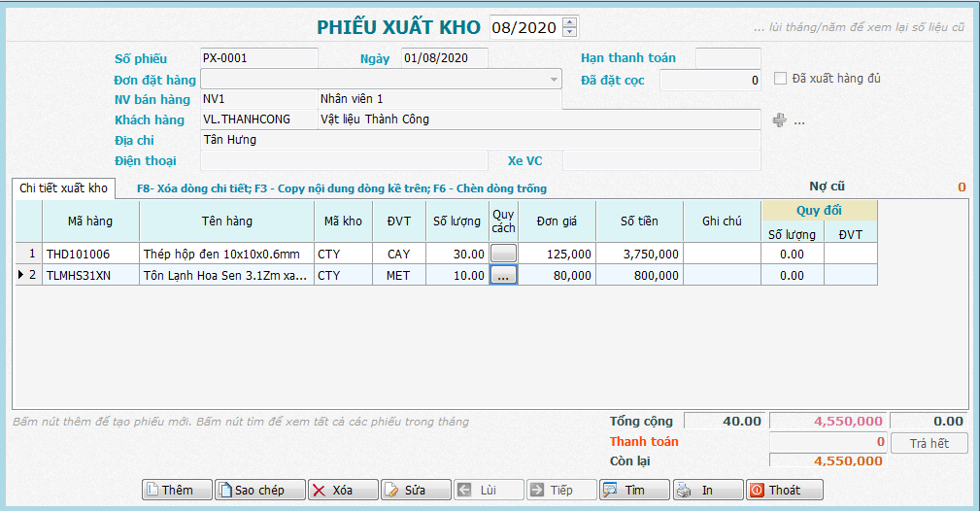Select the Mã hàng cell THD101006
Image resolution: width=980 pixels, height=511 pixels.
point(90,254)
